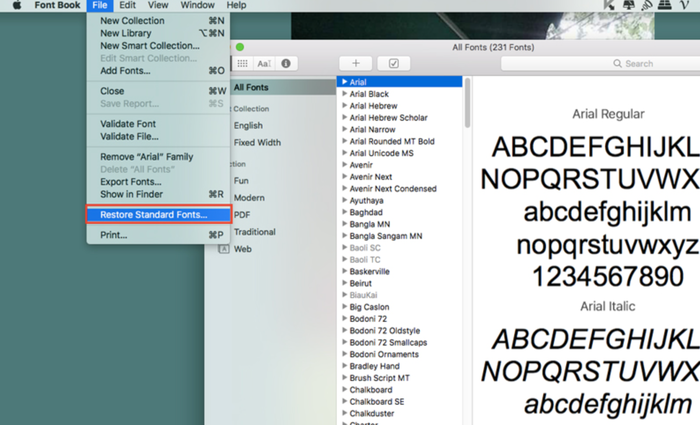
Task: Select Arial Narrow in font list
Action: 372,129
